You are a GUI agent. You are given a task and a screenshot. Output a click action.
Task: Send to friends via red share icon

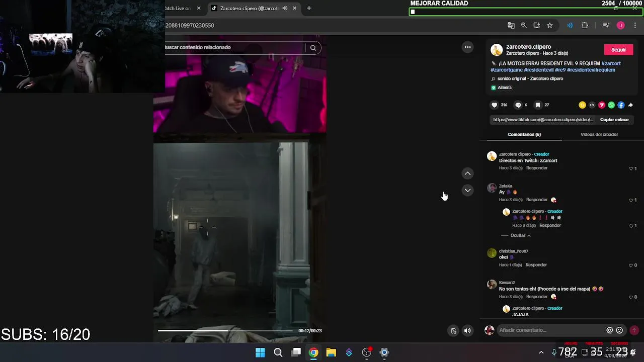tap(601, 105)
